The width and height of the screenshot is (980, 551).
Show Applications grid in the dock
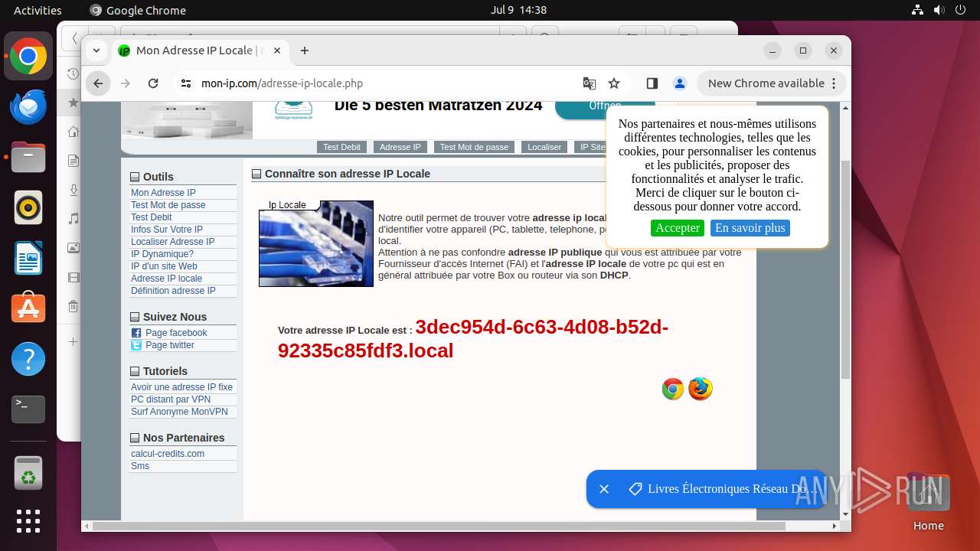pyautogui.click(x=28, y=520)
